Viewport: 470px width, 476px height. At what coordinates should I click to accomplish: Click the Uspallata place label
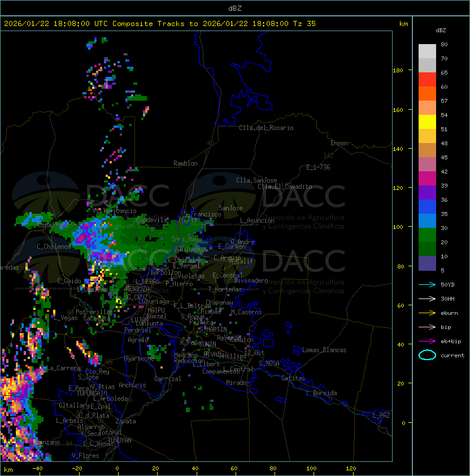[53, 225]
